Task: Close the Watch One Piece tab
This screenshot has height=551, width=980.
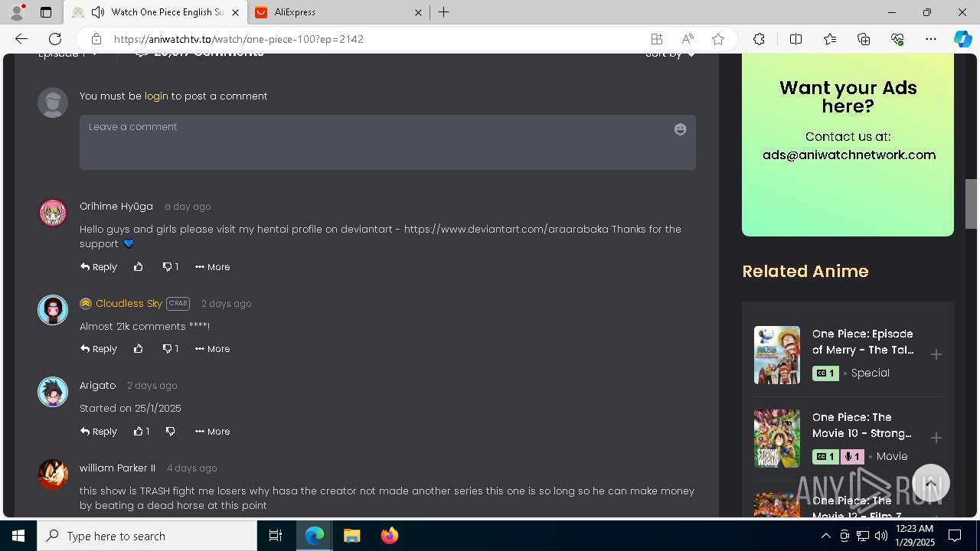Action: click(235, 12)
